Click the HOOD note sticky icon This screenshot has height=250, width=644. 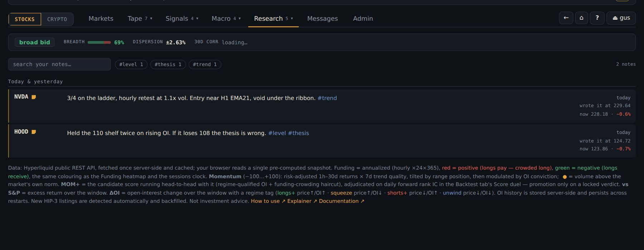(34, 132)
